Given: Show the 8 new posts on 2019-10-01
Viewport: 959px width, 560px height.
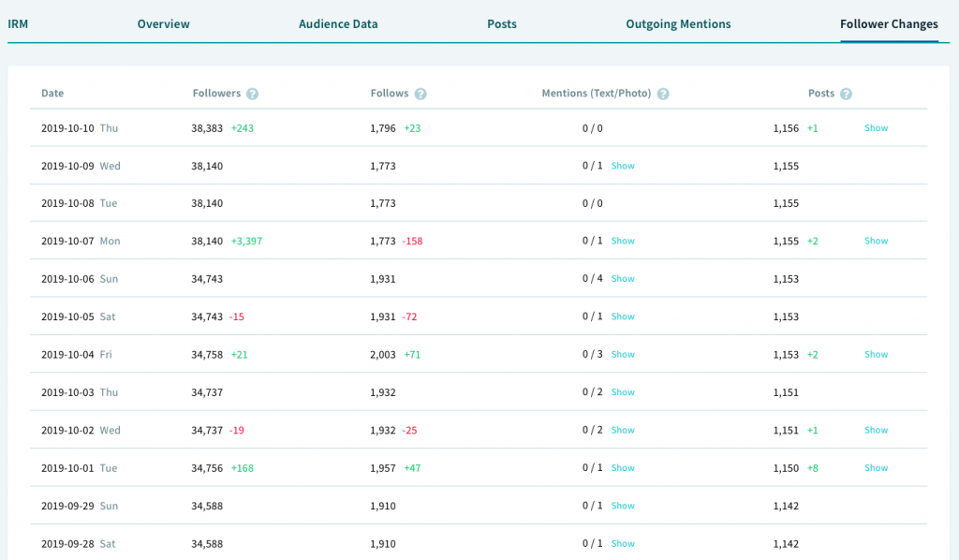Looking at the screenshot, I should pos(876,468).
